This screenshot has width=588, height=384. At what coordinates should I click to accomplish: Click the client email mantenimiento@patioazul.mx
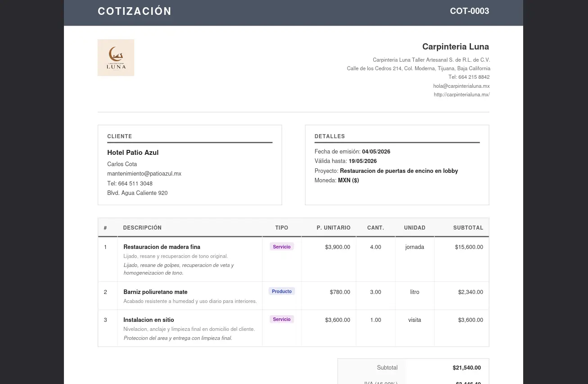144,174
